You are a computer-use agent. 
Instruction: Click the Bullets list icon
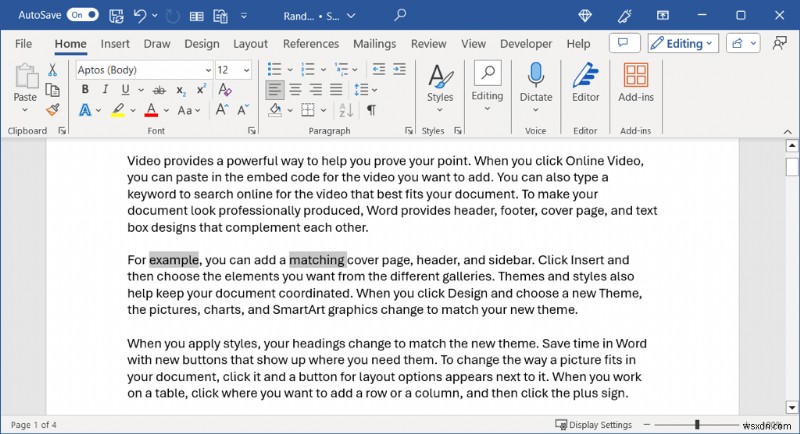[x=274, y=69]
